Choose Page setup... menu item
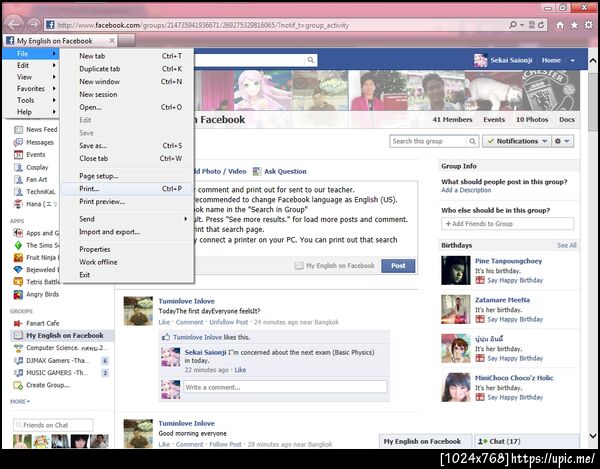The width and height of the screenshot is (600, 469). 127,176
